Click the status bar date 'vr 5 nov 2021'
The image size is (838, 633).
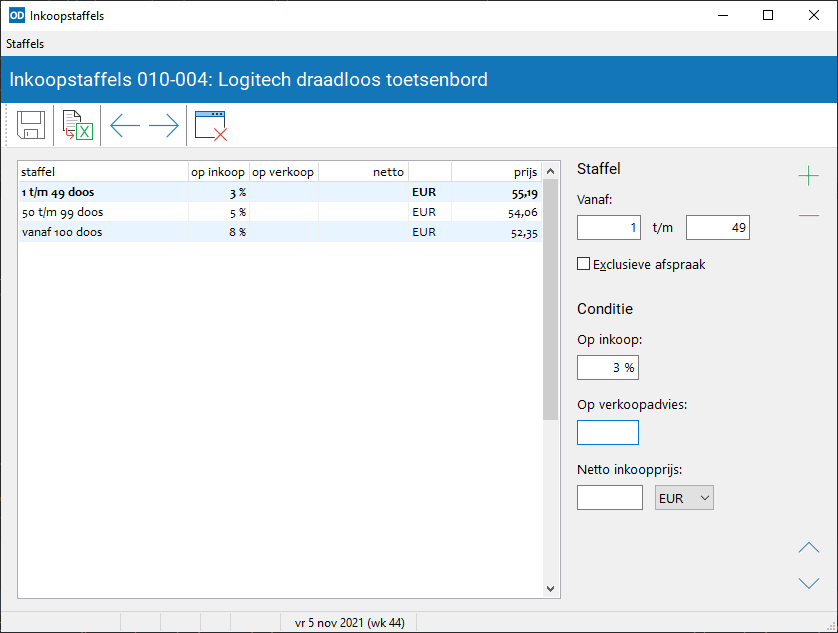point(328,623)
